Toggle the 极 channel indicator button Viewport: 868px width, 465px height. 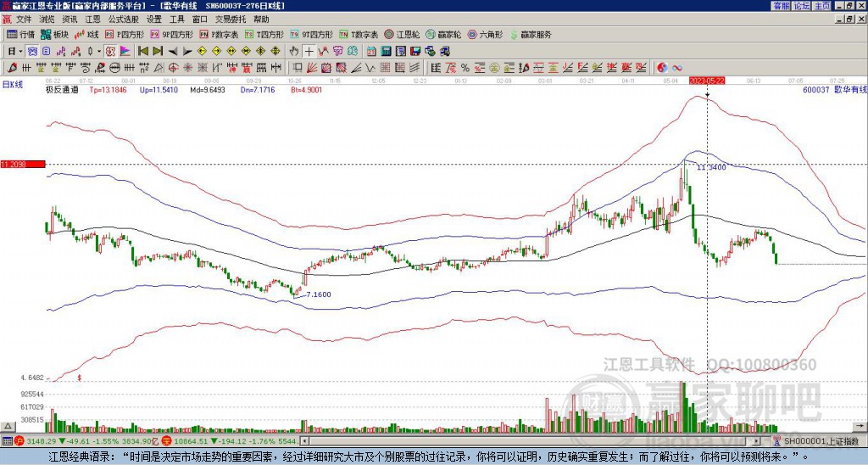click(x=110, y=52)
